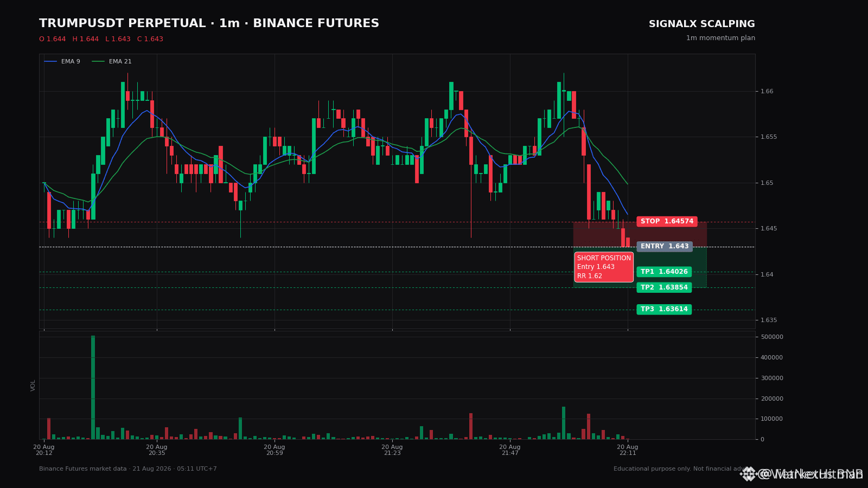Click the '20 Aug 20:12' time label
Image resolution: width=868 pixels, height=488 pixels.
pyautogui.click(x=44, y=450)
